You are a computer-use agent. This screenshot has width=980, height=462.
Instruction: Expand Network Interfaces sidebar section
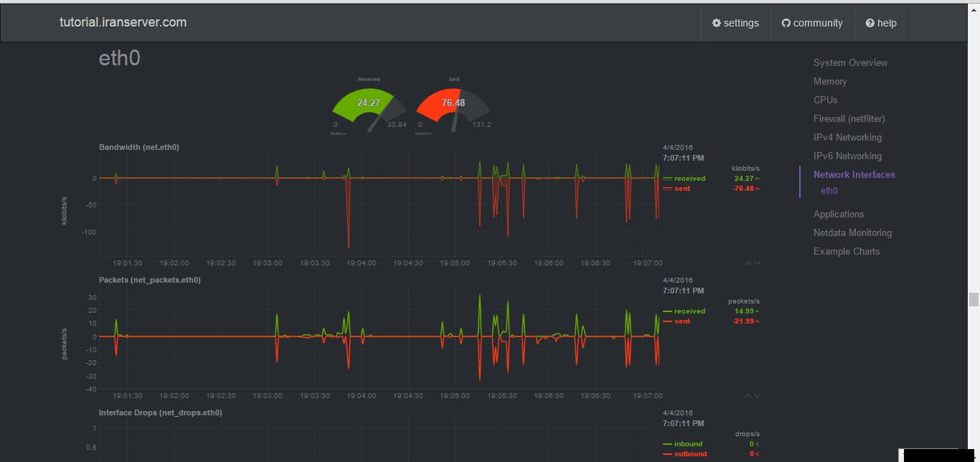(x=854, y=174)
